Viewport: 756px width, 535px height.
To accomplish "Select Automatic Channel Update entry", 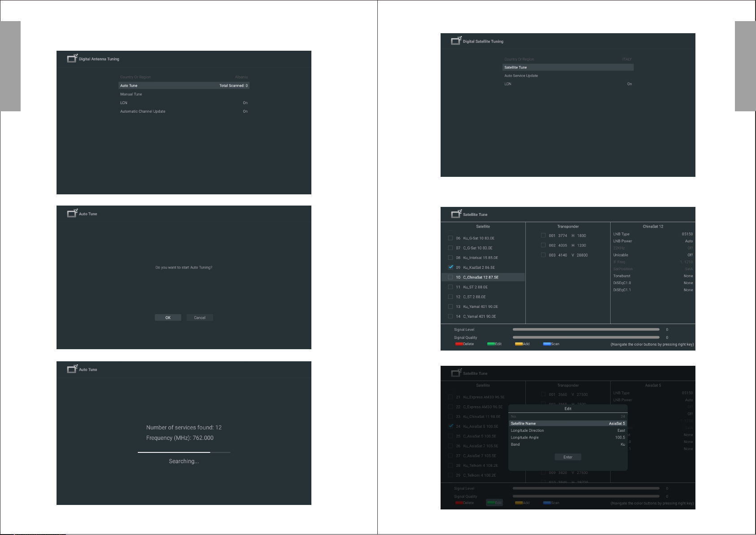I will (x=184, y=111).
